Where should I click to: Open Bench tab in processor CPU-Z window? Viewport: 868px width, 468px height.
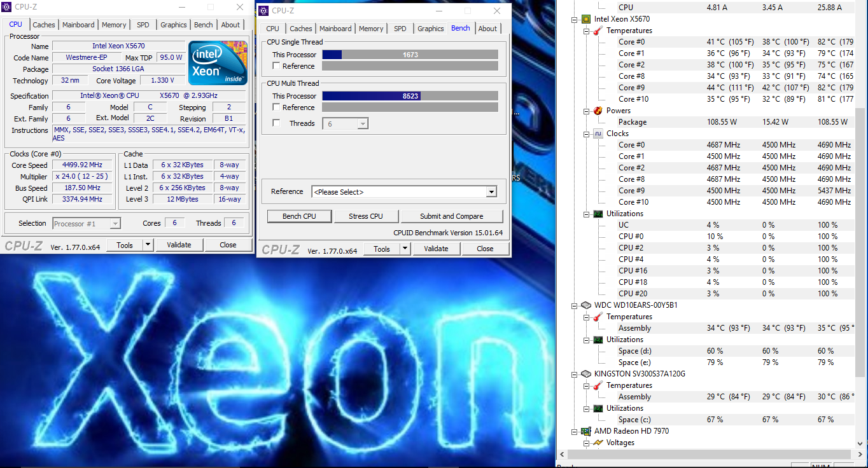click(x=204, y=25)
